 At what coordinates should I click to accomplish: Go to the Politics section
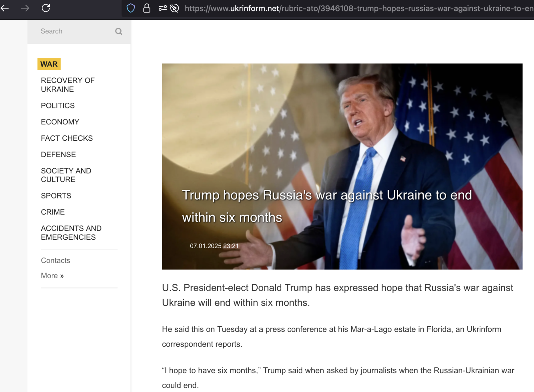tap(58, 106)
